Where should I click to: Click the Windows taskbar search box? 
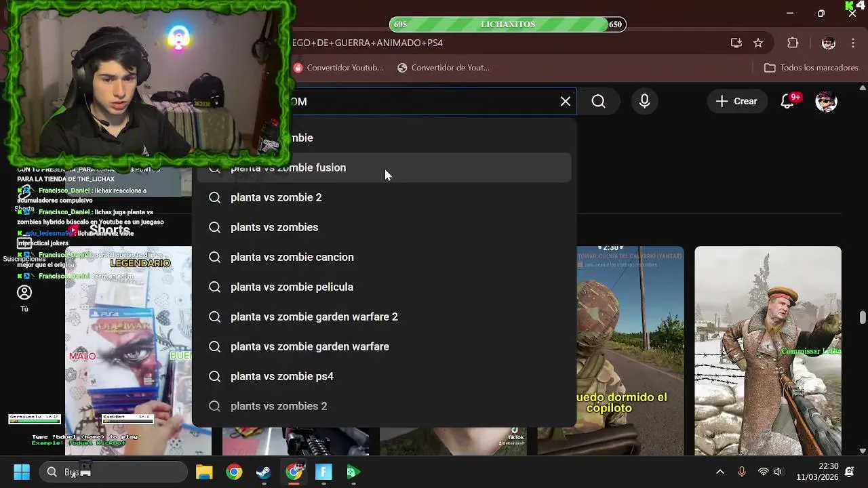pyautogui.click(x=113, y=472)
